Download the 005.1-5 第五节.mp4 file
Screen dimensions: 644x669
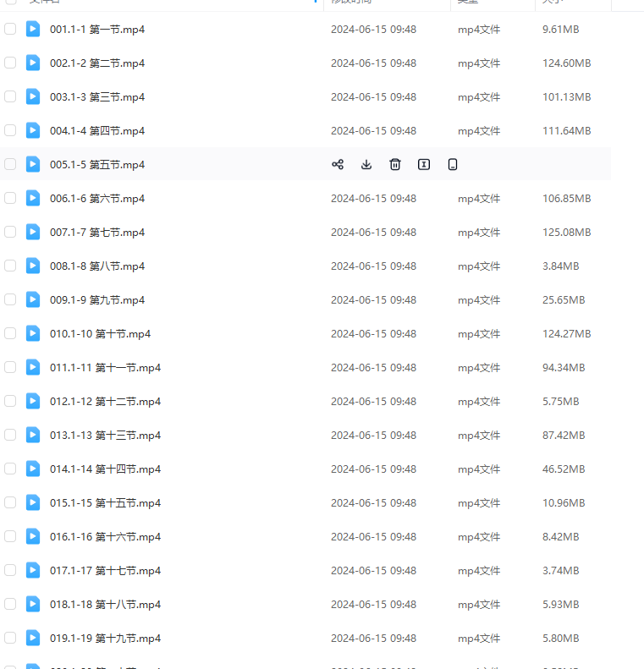pos(366,165)
